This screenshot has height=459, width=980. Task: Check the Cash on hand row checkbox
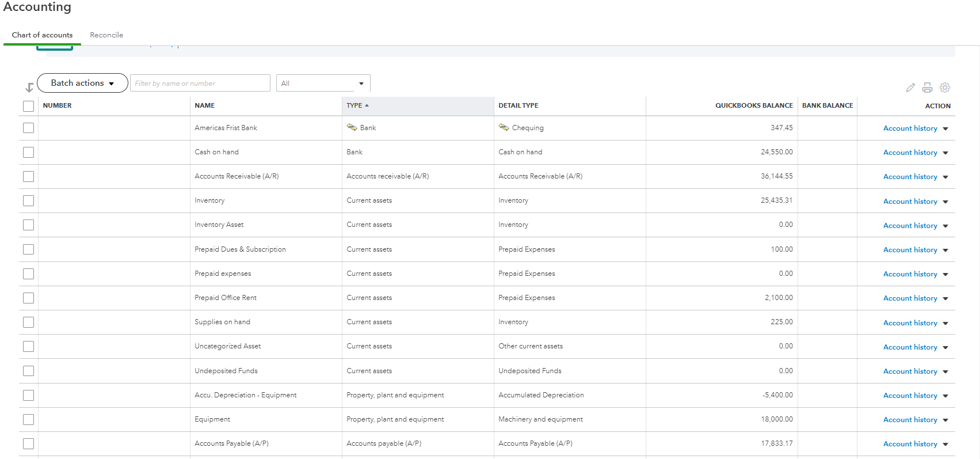point(28,152)
